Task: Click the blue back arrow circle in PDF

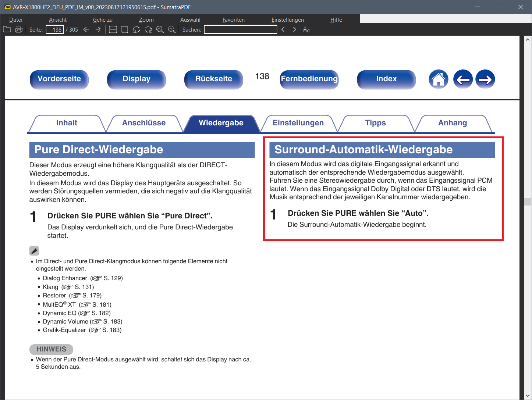Action: [x=463, y=79]
